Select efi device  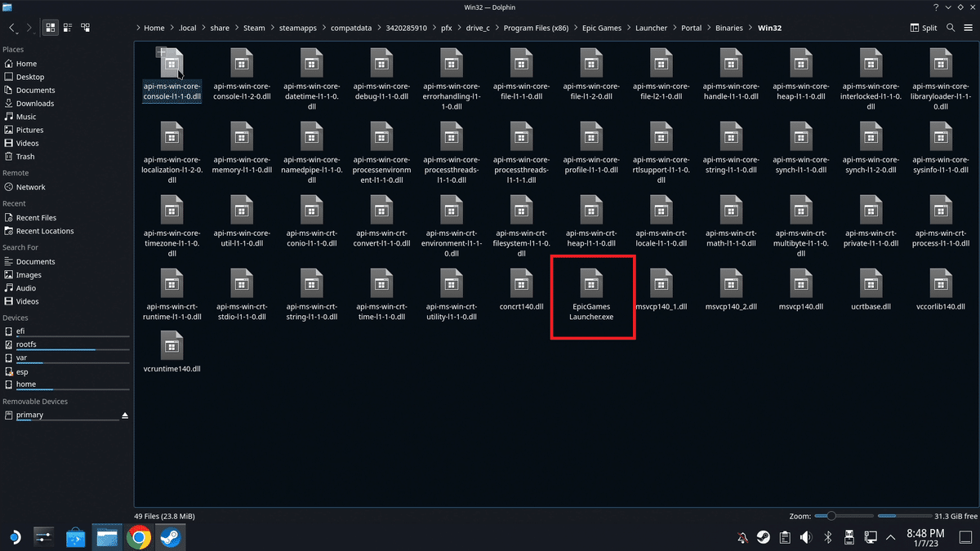click(21, 331)
